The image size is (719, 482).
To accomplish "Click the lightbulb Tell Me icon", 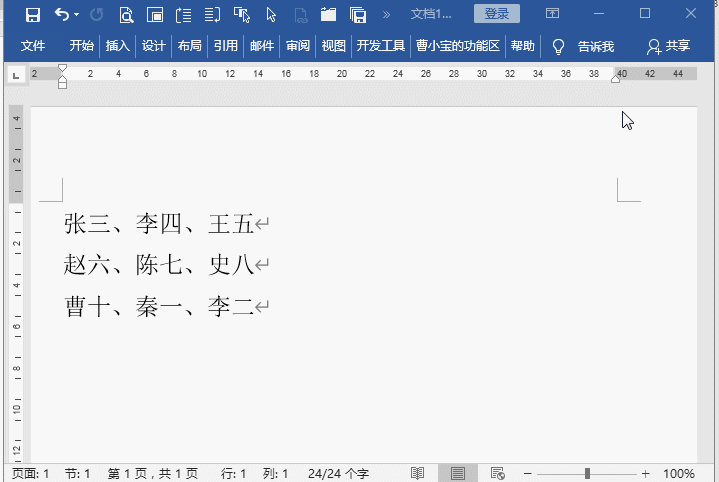I will click(558, 46).
